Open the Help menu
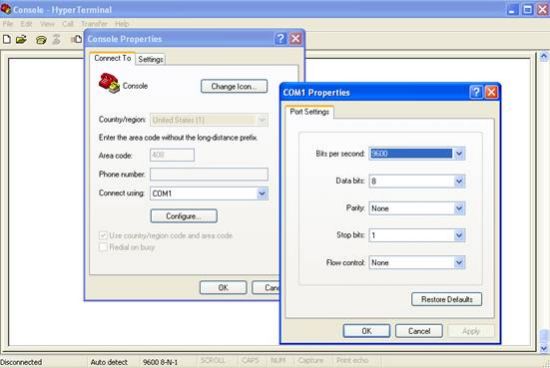This screenshot has height=368, width=550. (x=122, y=24)
